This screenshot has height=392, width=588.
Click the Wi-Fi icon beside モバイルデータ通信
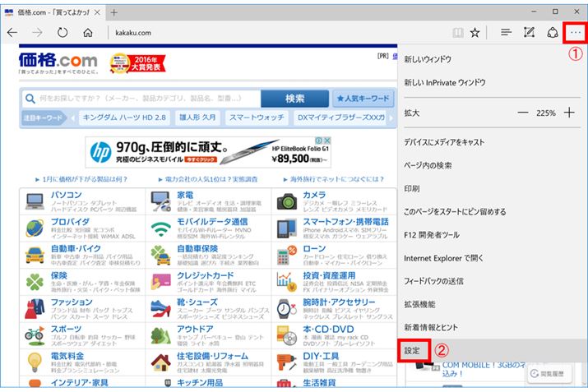[x=161, y=228]
